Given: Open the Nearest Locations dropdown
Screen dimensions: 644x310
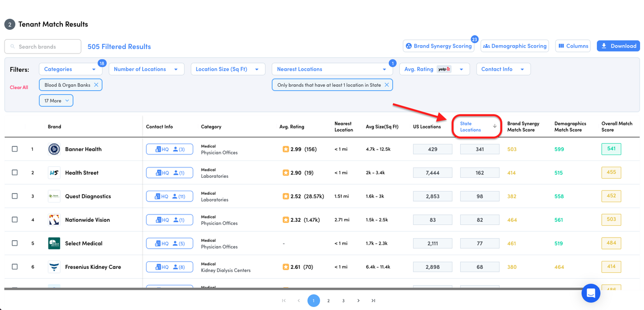Looking at the screenshot, I should pos(332,69).
